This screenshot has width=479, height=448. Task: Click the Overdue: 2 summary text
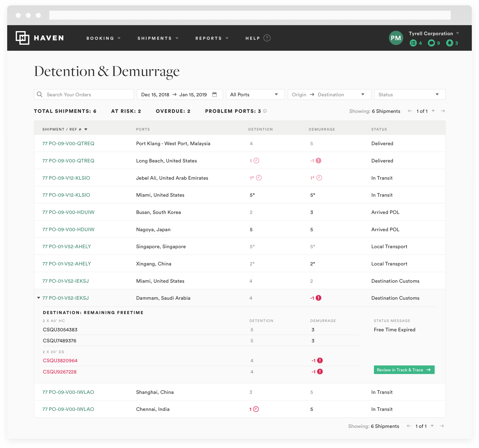pyautogui.click(x=173, y=111)
